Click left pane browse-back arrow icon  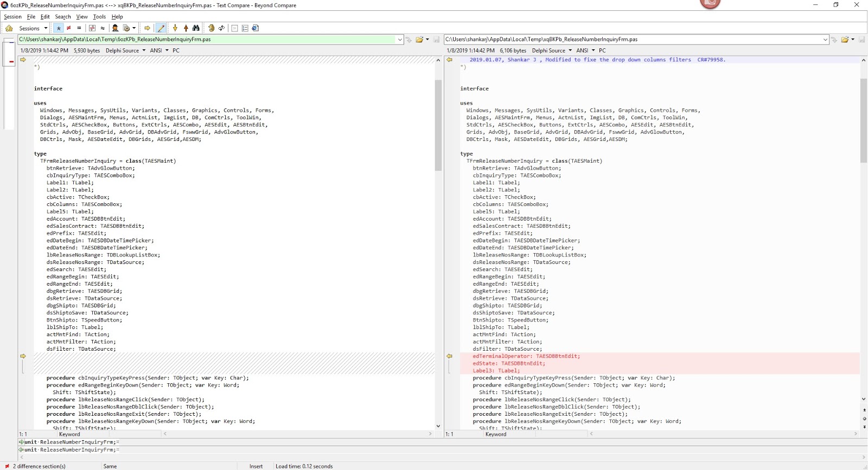click(x=409, y=40)
